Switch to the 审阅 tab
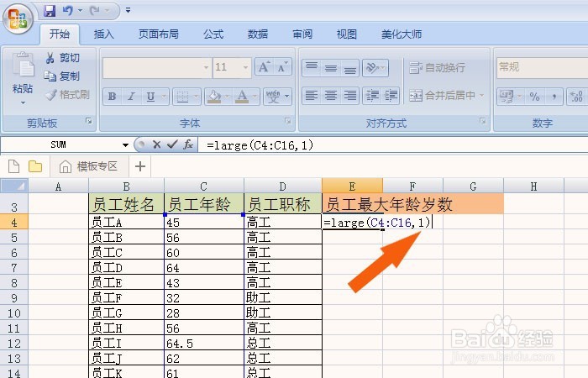 point(302,34)
